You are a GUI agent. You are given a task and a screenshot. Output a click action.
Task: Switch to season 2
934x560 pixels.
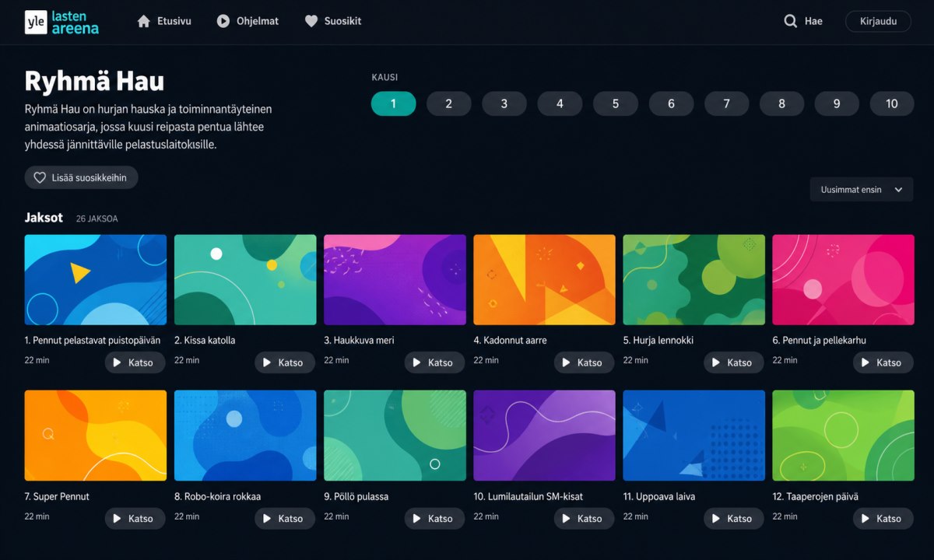coord(449,103)
